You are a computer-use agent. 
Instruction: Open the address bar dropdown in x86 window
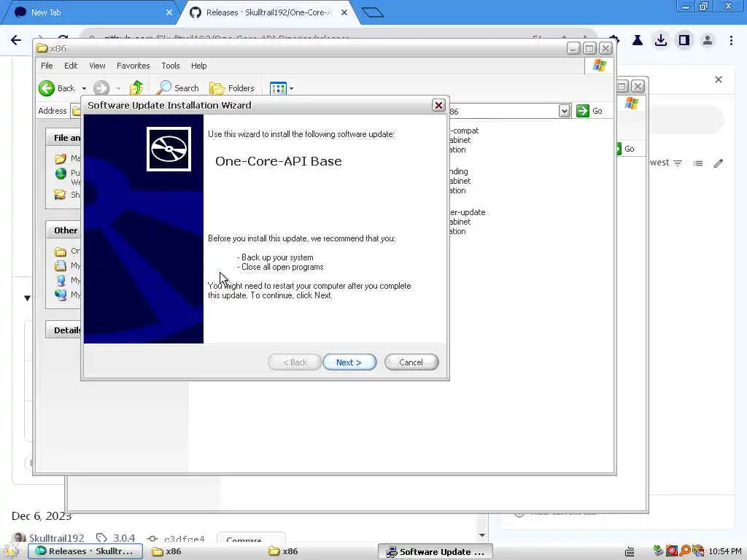pos(565,111)
